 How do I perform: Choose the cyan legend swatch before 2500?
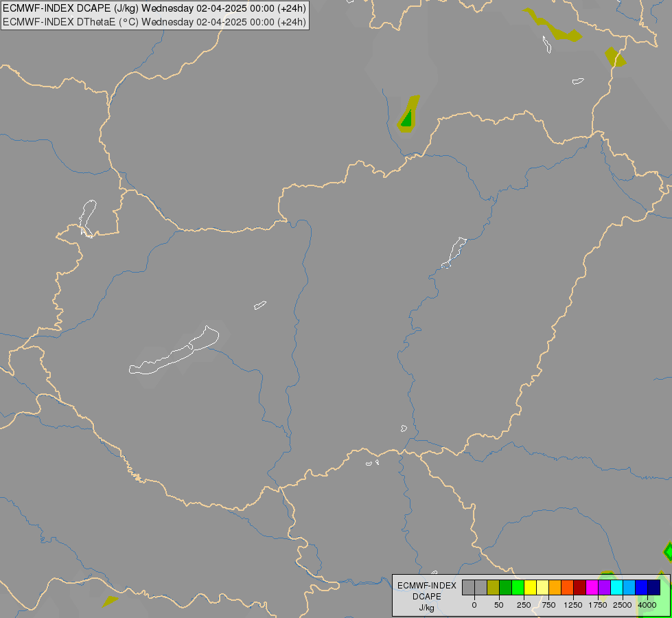click(616, 587)
